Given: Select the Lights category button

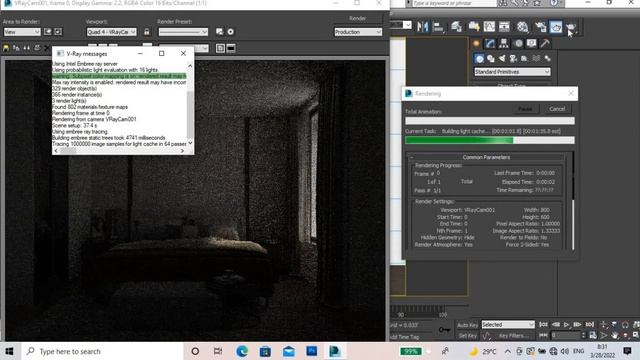Looking at the screenshot, I should pos(502,59).
